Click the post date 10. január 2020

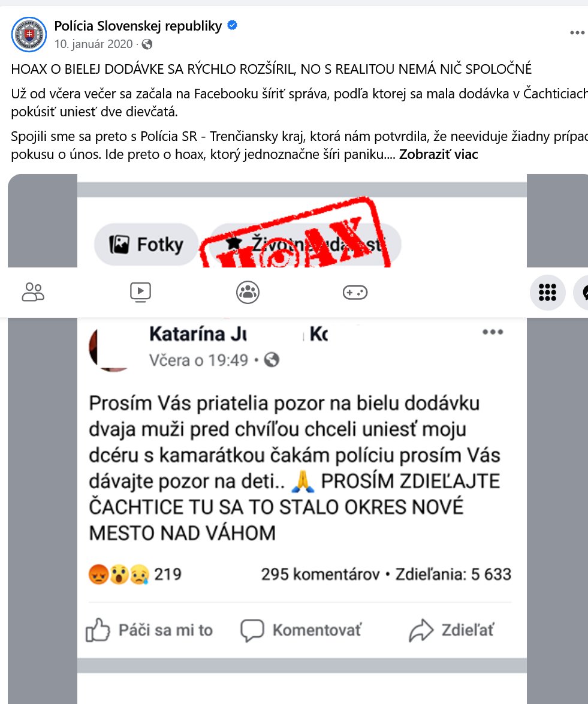[94, 44]
